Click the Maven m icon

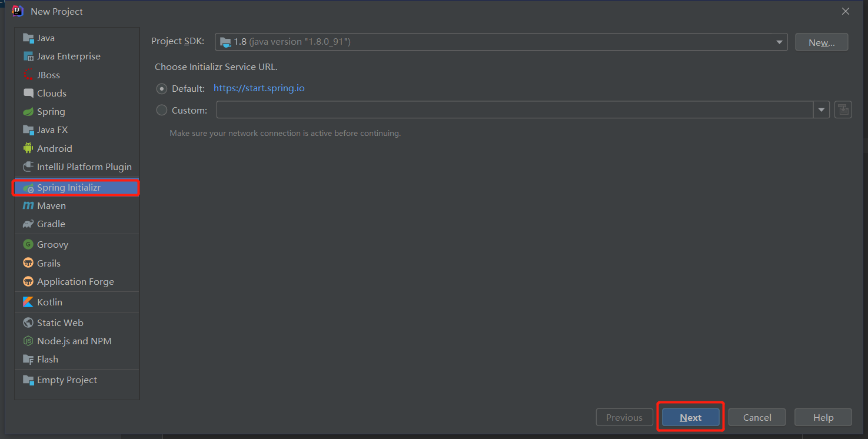(x=28, y=206)
